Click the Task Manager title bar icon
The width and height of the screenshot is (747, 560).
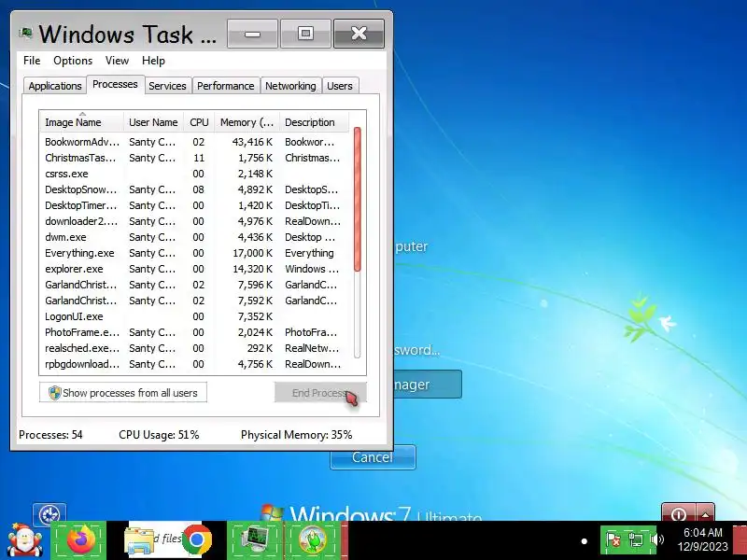[x=26, y=34]
